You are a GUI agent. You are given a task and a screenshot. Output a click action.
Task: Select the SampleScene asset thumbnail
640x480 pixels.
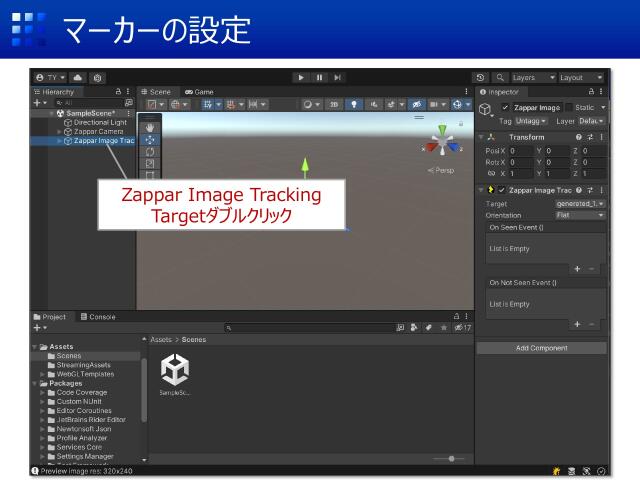pos(175,371)
